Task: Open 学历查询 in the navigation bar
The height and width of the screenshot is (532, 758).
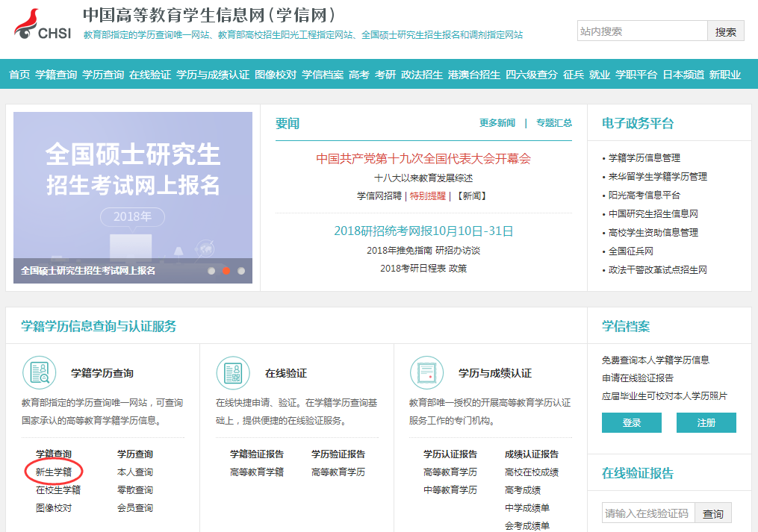Action: (103, 75)
